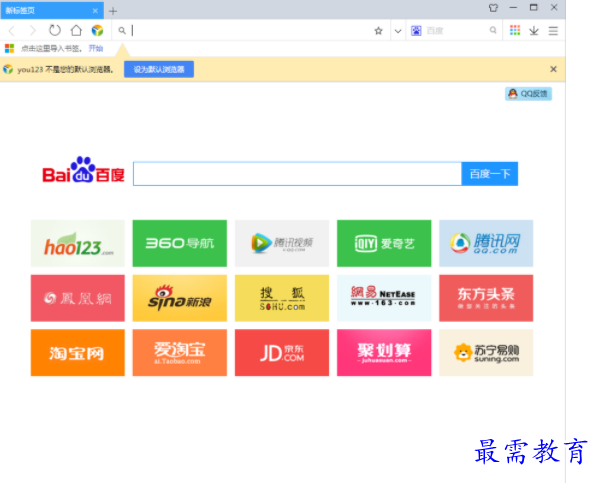Open a new tab with the plus button
The image size is (596, 483).
[113, 11]
